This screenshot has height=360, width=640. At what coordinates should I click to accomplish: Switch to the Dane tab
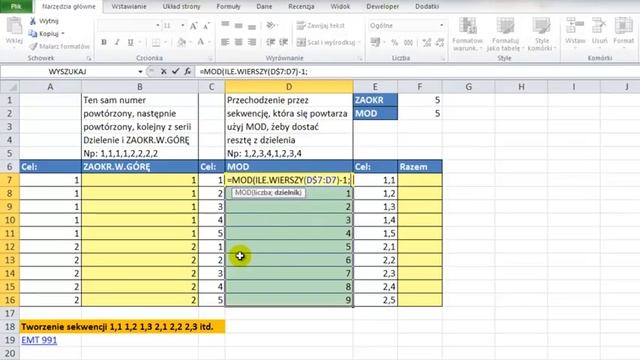click(x=264, y=7)
